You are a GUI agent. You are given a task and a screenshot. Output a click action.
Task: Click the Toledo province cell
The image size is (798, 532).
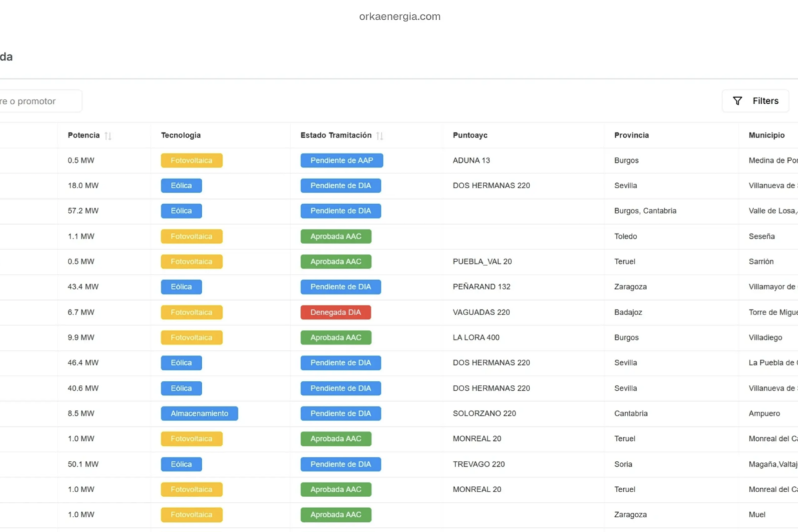(x=626, y=236)
